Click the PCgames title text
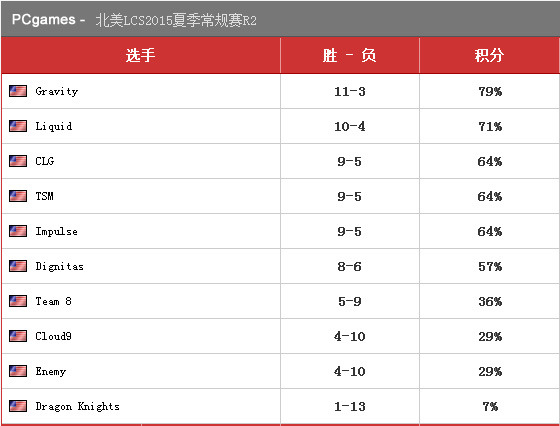This screenshot has width=560, height=426. [44, 19]
